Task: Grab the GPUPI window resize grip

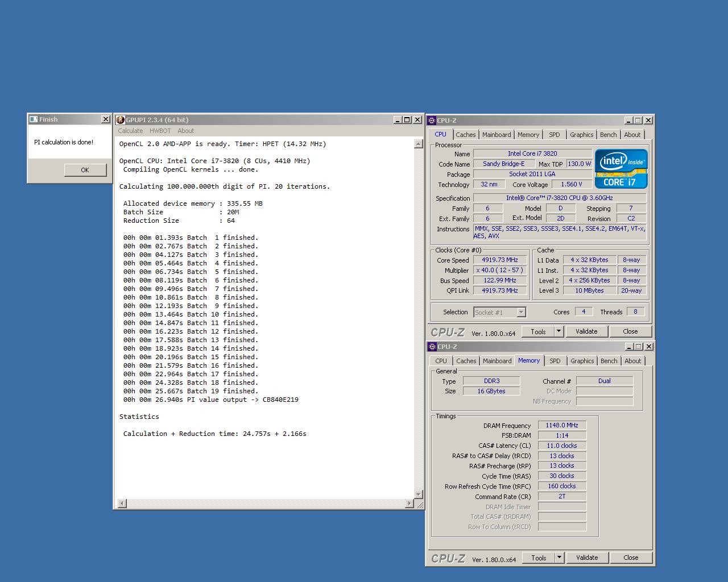Action: [x=419, y=504]
